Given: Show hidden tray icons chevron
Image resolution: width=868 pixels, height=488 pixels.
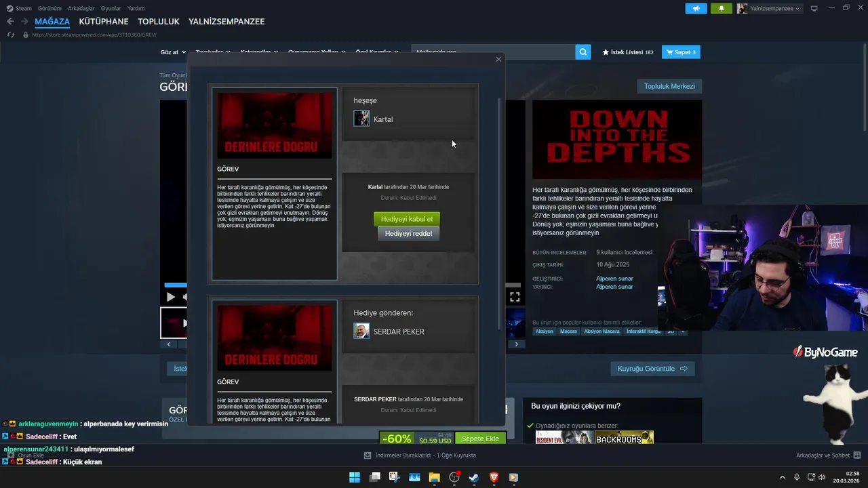Looking at the screenshot, I should [782, 477].
